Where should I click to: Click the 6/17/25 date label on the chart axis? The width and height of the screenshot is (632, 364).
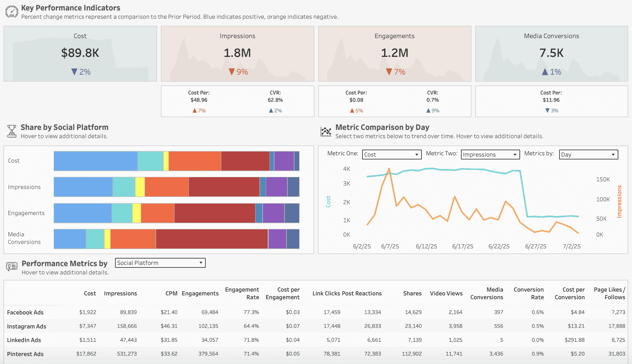(x=463, y=246)
